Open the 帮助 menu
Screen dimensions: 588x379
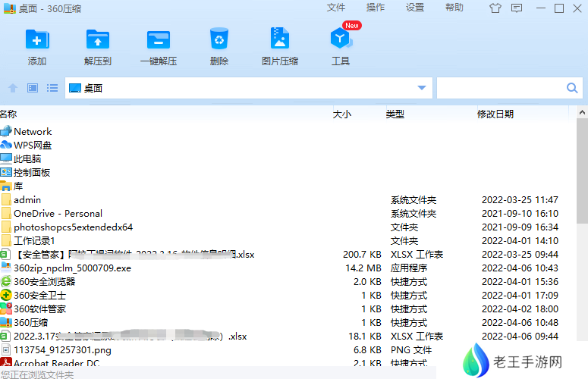pyautogui.click(x=454, y=8)
